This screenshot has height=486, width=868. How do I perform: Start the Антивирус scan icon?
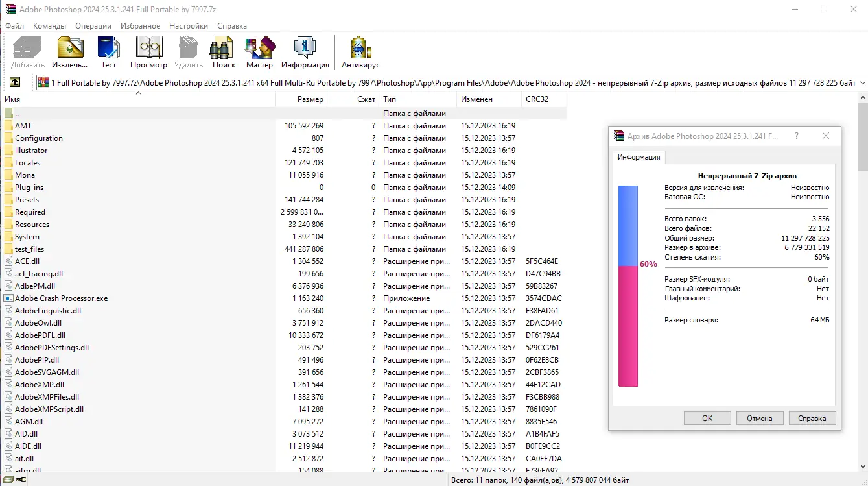360,53
